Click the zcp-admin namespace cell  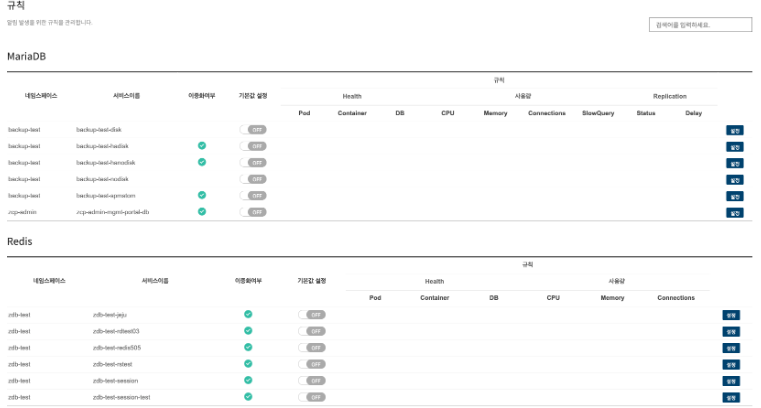[22, 212]
